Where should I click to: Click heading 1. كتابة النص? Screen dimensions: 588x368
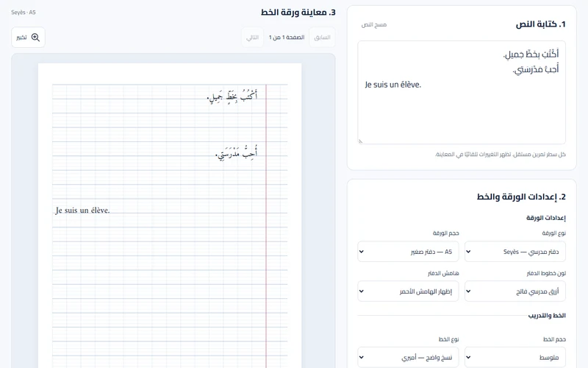540,24
